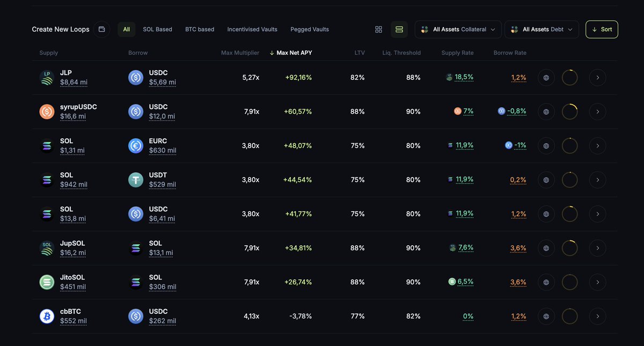This screenshot has height=346, width=644.
Task: Activate the SOL Based filter
Action: click(x=157, y=29)
